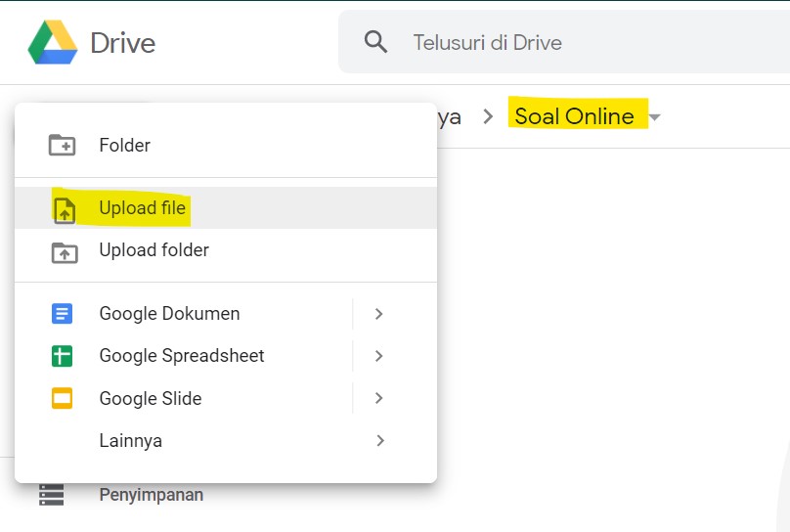790x532 pixels.
Task: Create a new Google Spreadsheet
Action: coord(184,356)
